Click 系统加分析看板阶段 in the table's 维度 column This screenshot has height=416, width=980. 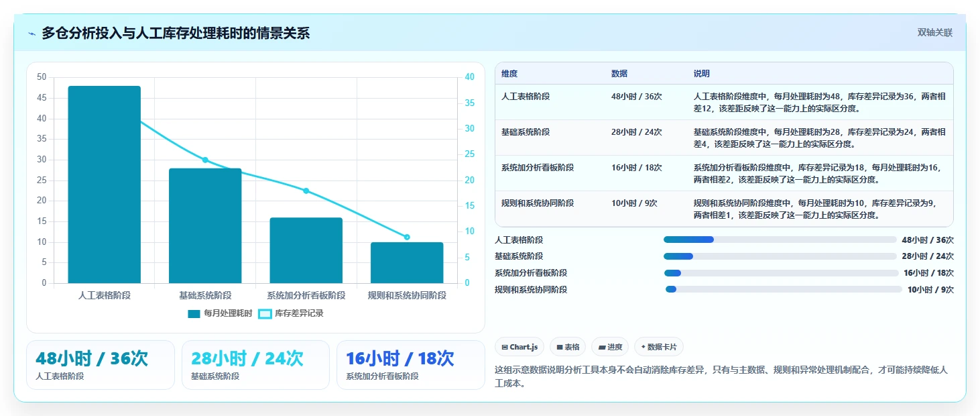point(538,168)
